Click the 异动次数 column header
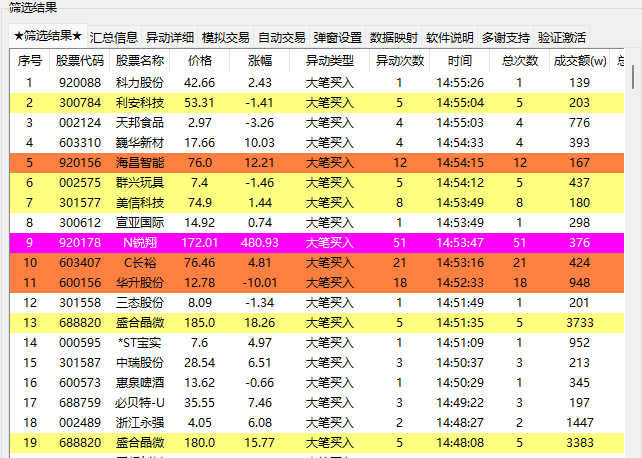This screenshot has width=642, height=458. pos(400,61)
